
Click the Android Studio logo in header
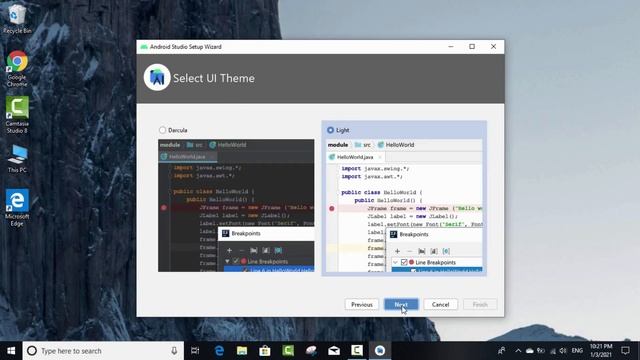(157, 78)
